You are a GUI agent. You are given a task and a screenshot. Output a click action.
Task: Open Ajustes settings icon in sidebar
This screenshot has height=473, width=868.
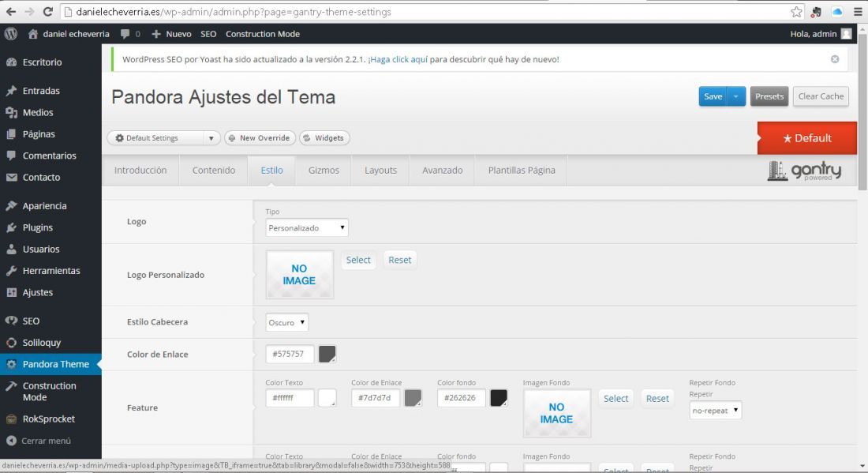11,292
